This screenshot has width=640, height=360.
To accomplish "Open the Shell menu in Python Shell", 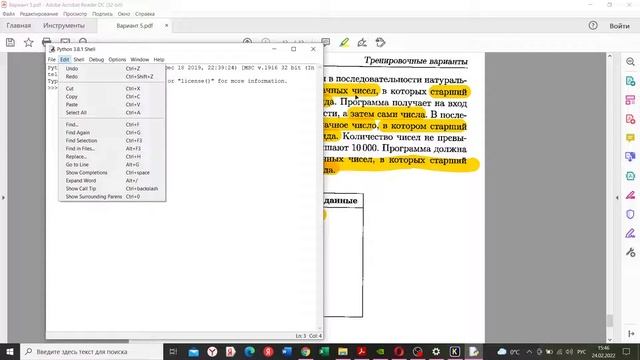I will [x=79, y=60].
